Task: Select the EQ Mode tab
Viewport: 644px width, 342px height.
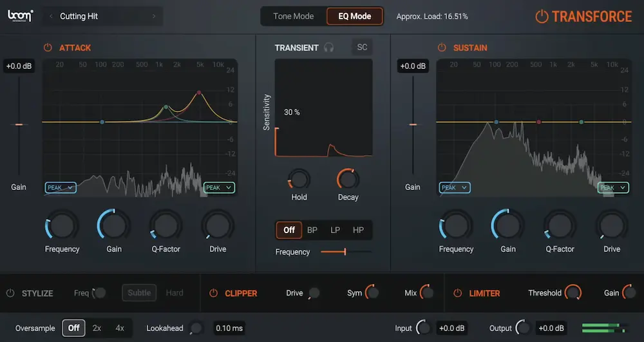Action: coord(355,16)
